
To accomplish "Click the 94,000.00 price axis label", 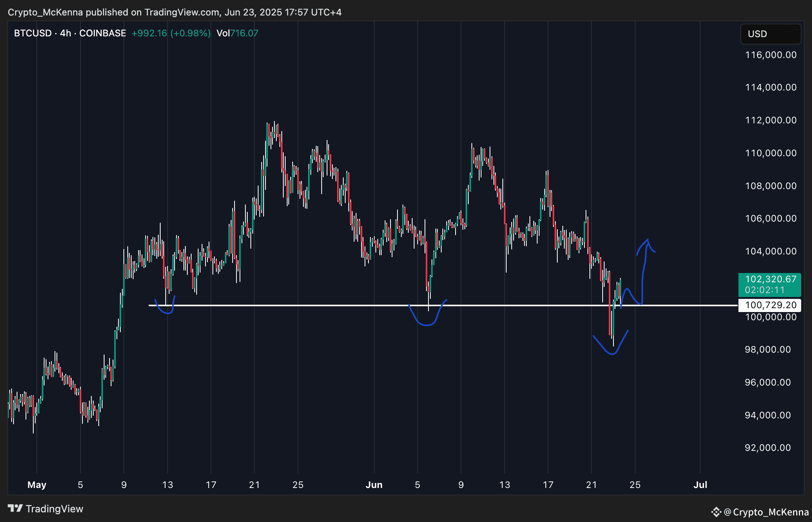I will click(x=768, y=415).
